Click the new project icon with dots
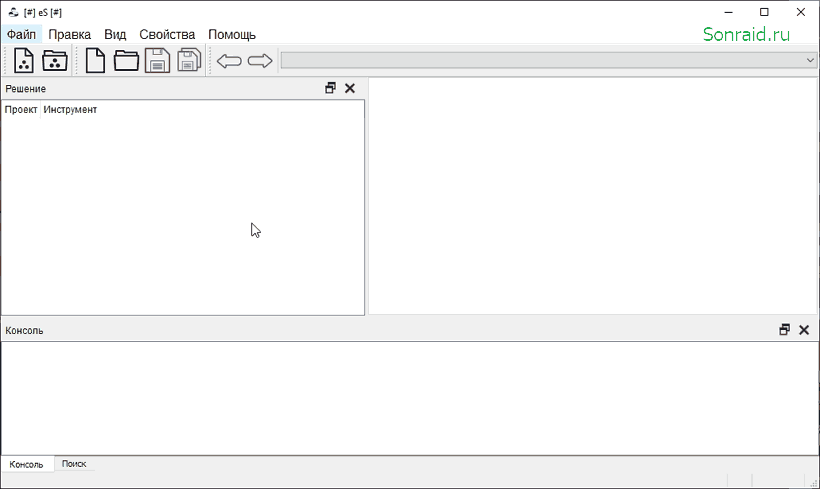Screen dimensions: 820x489 click(24, 61)
